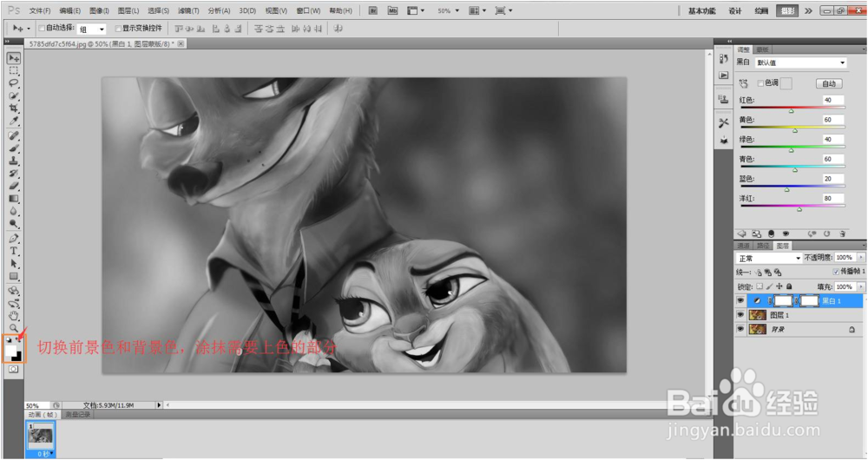The height and width of the screenshot is (460, 868).
Task: Select the Horizontal Type tool
Action: pos(14,252)
